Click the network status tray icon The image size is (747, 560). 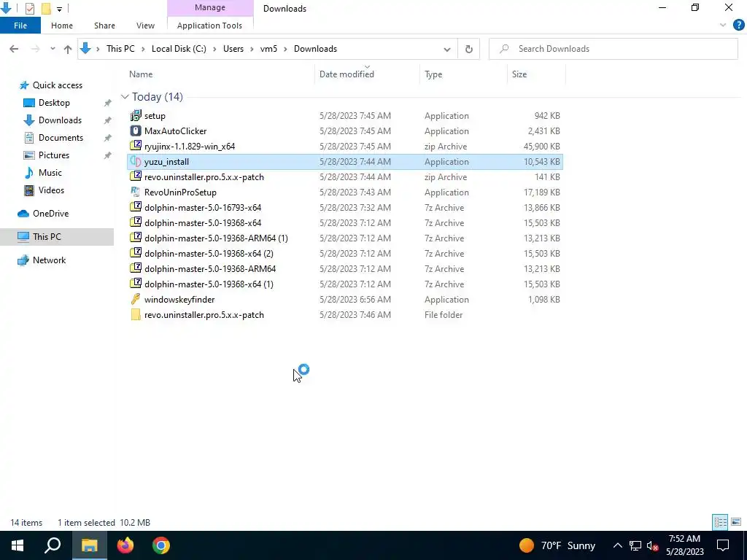pos(635,545)
